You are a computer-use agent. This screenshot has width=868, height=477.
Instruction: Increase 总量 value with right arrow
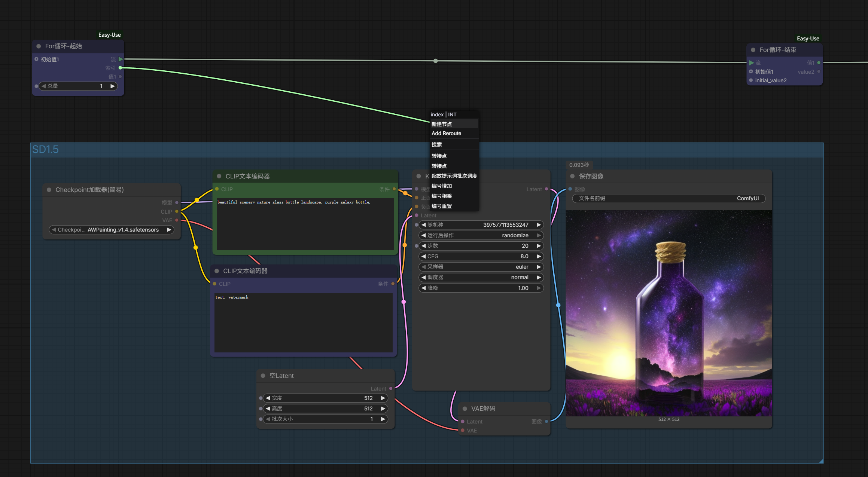112,86
